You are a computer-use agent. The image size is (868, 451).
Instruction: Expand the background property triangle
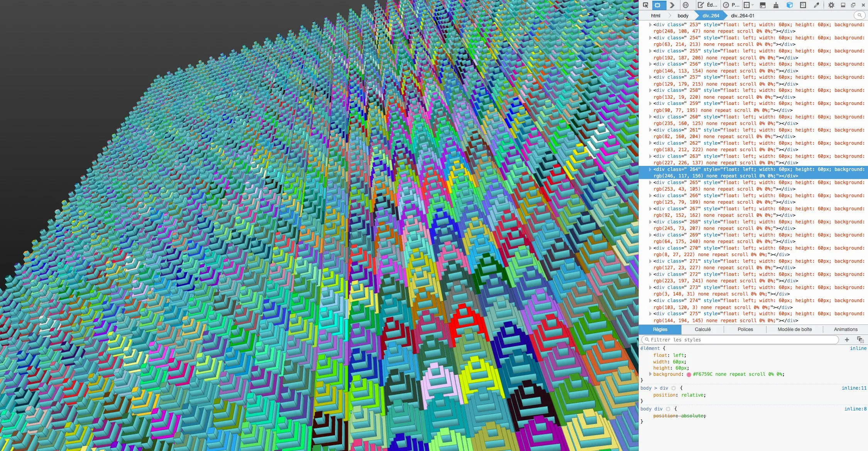[650, 374]
